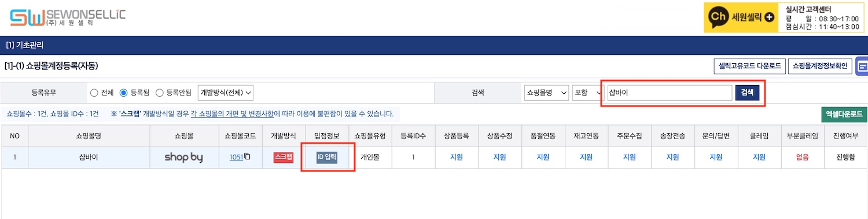Click the ID 입력 button
The image size is (868, 219).
click(326, 157)
